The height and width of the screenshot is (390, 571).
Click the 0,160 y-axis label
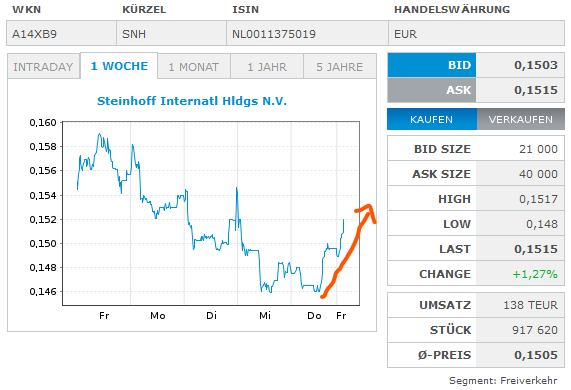(x=43, y=123)
